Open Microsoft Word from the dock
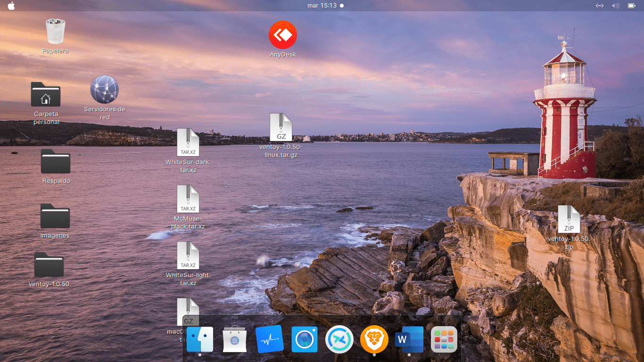Viewport: 644px width, 362px height. (409, 339)
